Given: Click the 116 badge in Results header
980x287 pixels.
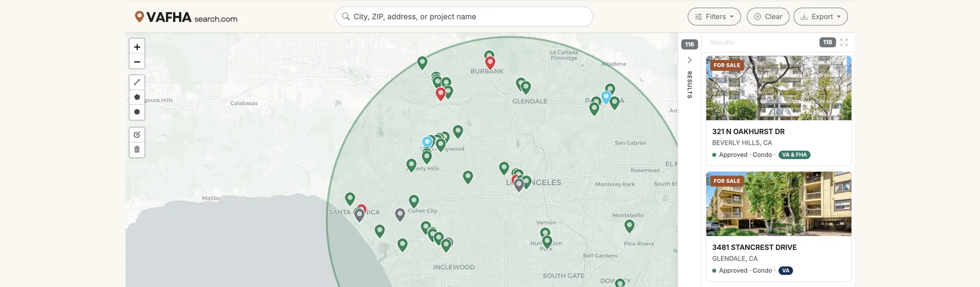Looking at the screenshot, I should pos(827,42).
